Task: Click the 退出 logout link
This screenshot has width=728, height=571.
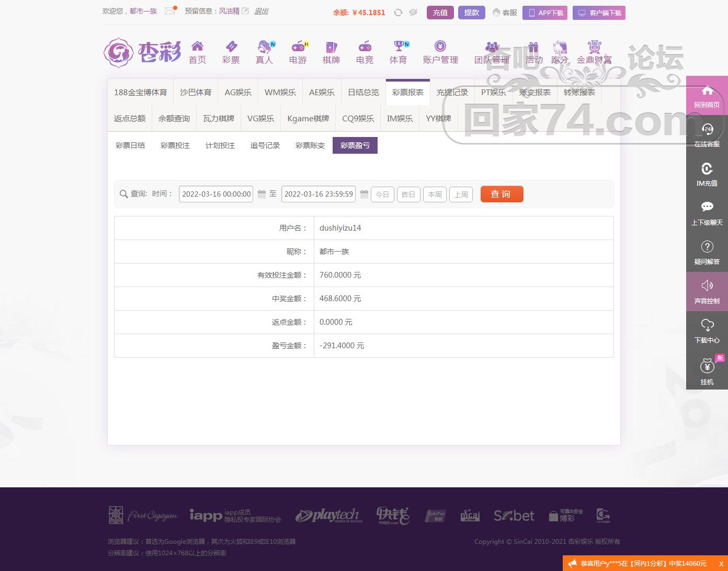Action: pyautogui.click(x=260, y=11)
